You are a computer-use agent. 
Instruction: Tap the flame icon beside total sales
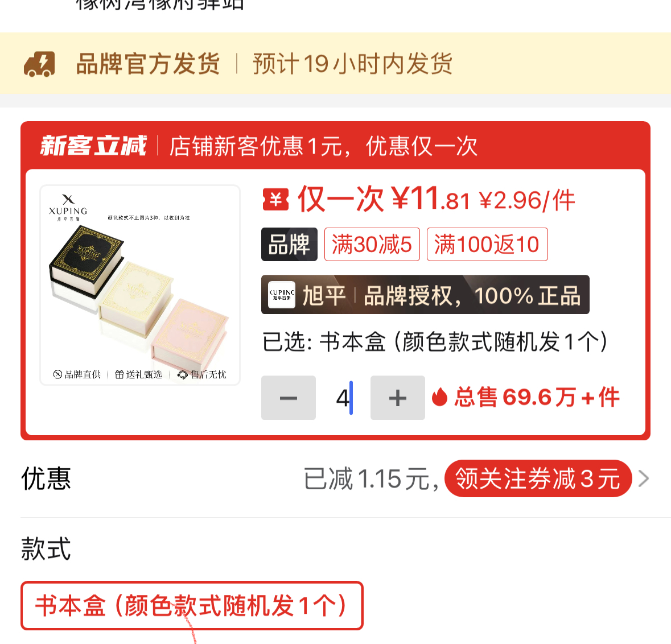point(439,397)
